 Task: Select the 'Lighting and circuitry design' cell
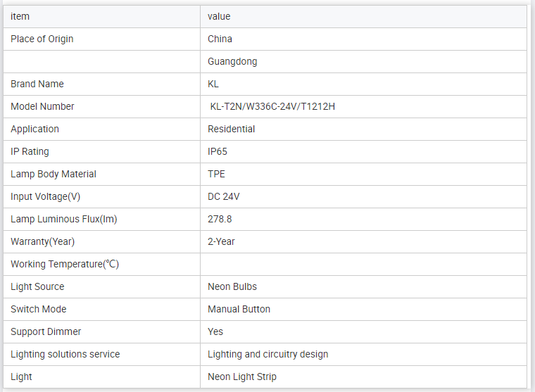click(x=268, y=354)
